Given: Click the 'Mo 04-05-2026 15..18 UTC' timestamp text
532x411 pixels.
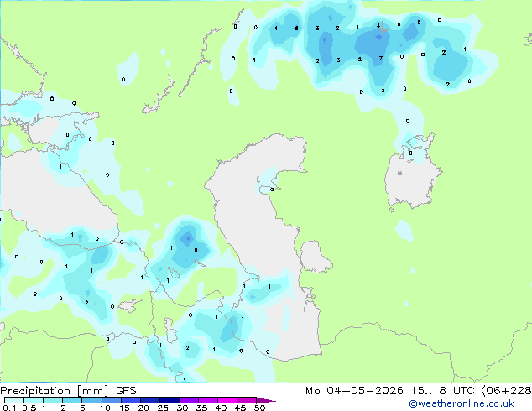Looking at the screenshot, I should pyautogui.click(x=389, y=391).
